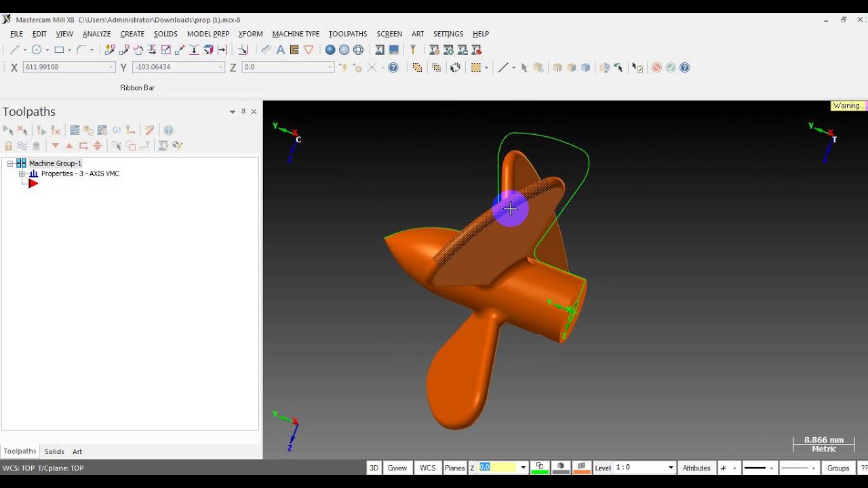Click the Groups button
Viewport: 868px width, 488px height.
(838, 468)
